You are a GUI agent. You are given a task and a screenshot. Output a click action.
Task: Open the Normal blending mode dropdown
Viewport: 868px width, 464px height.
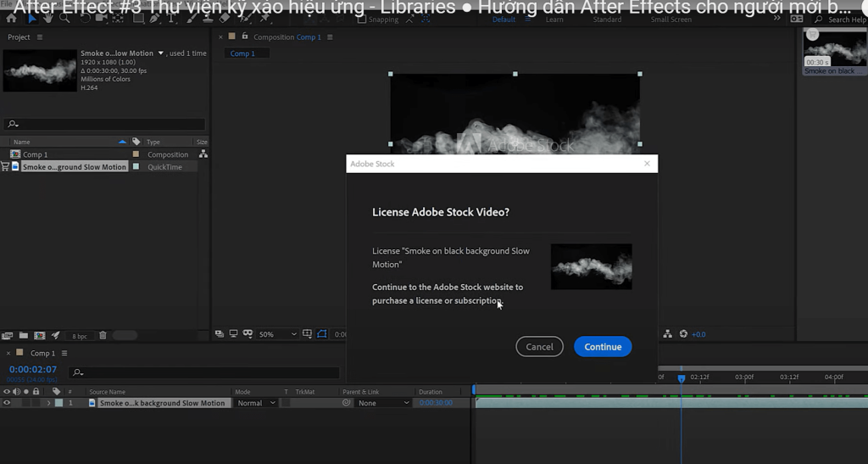[256, 403]
